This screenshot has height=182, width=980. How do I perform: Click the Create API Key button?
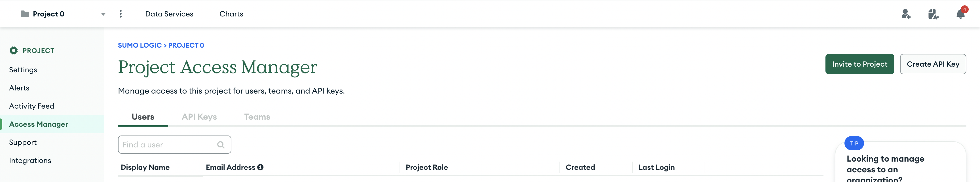[933, 64]
